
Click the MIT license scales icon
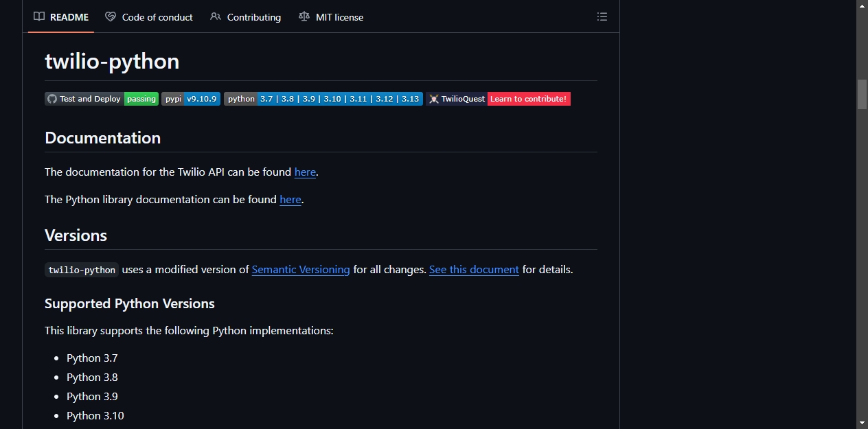[304, 16]
